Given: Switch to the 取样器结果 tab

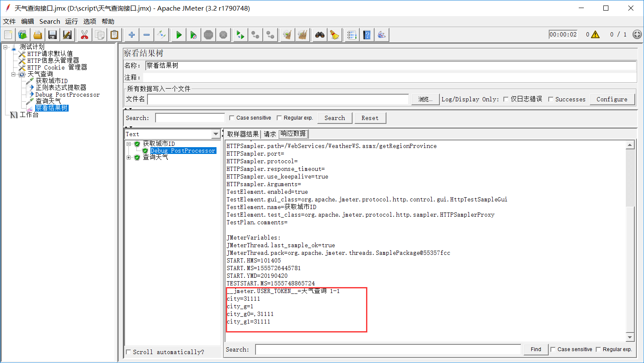Looking at the screenshot, I should pyautogui.click(x=243, y=134).
